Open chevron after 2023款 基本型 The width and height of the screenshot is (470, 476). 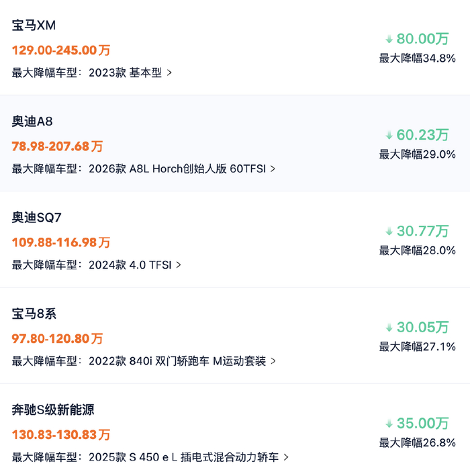(x=169, y=73)
